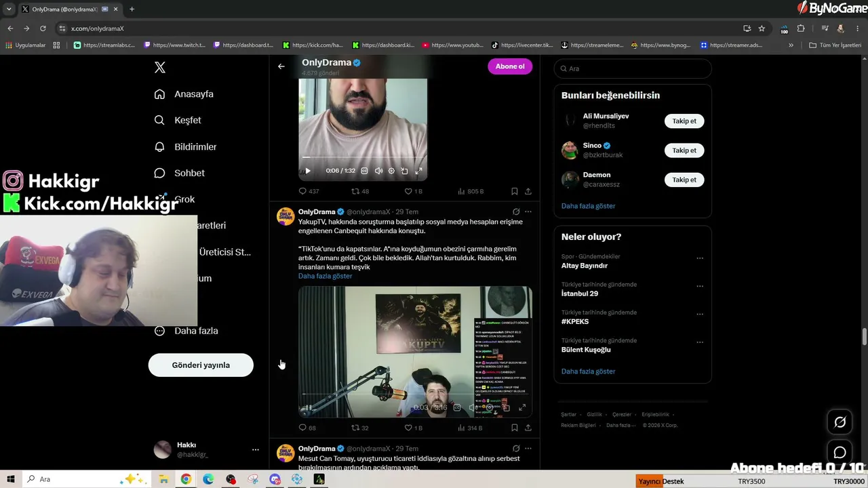Enable picture-in-picture on first video

click(405, 171)
